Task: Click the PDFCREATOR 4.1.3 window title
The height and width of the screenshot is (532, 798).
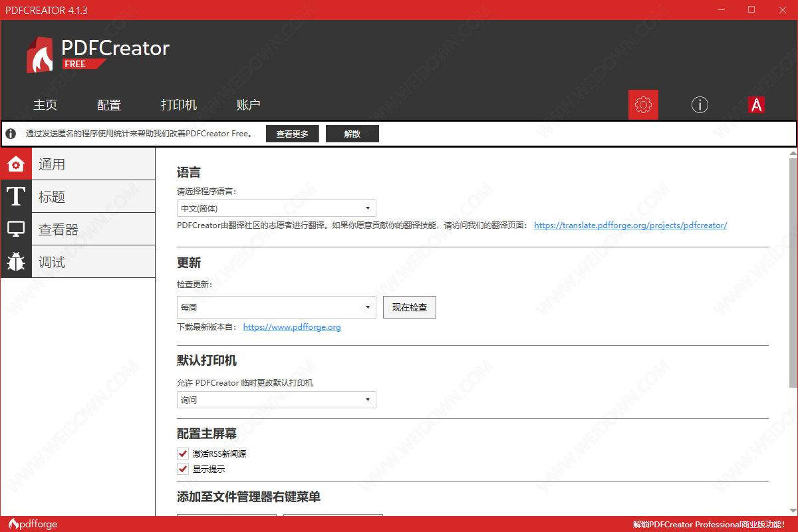Action: click(46, 10)
